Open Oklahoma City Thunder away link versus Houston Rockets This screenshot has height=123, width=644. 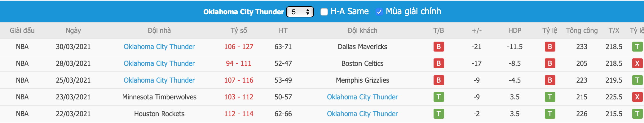tap(362, 114)
